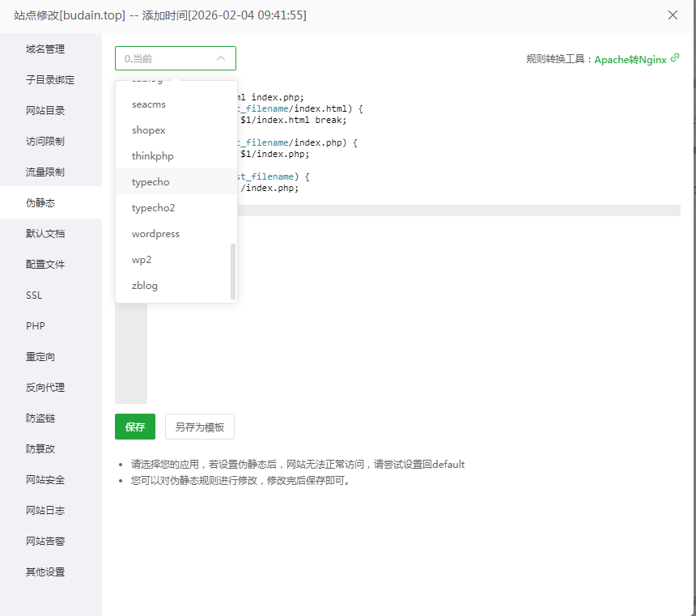Close the site modification dialog
Screen dimensions: 696x616
tap(673, 15)
